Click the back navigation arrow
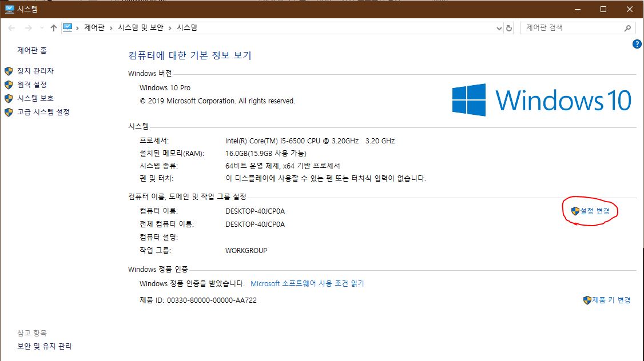Screen dimensions: 644x361 (11, 28)
